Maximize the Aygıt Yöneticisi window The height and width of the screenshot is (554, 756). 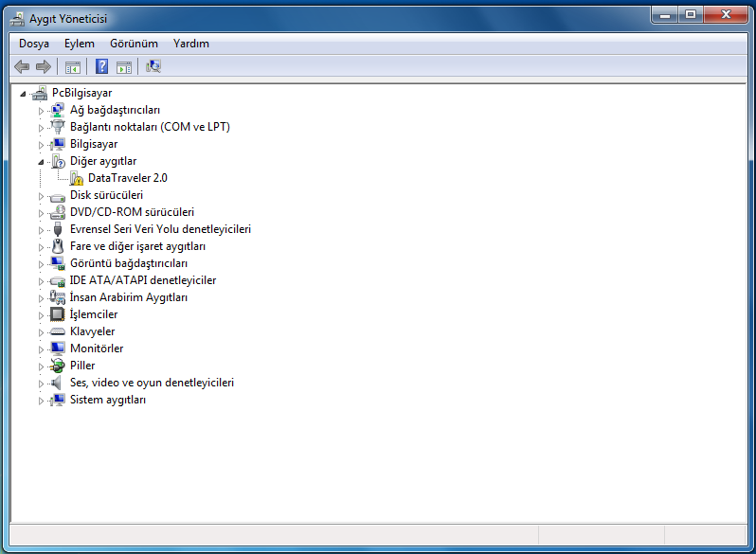click(691, 15)
